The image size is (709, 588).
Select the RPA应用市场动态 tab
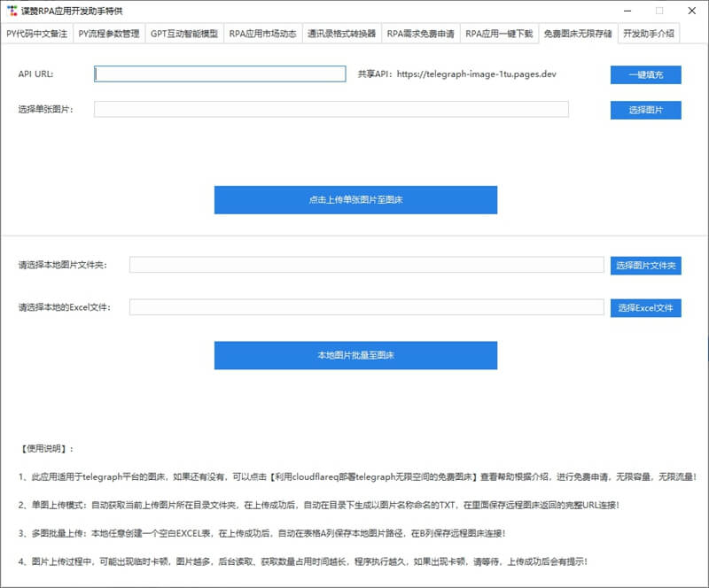click(x=262, y=34)
